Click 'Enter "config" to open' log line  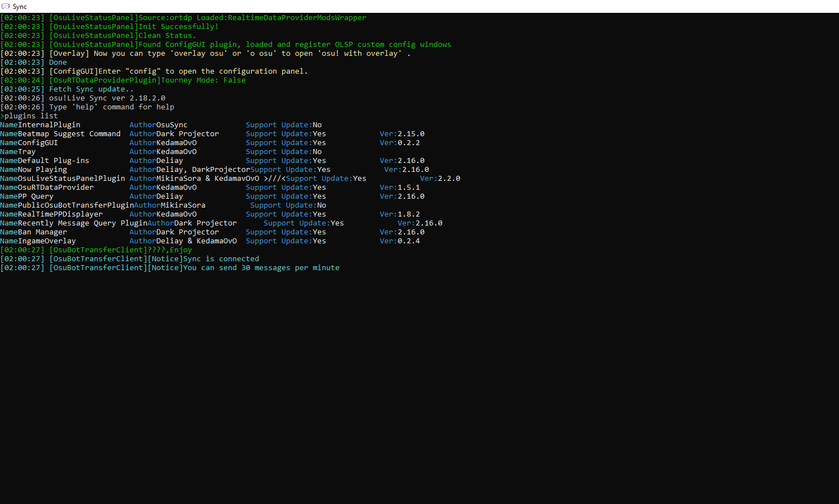(154, 71)
